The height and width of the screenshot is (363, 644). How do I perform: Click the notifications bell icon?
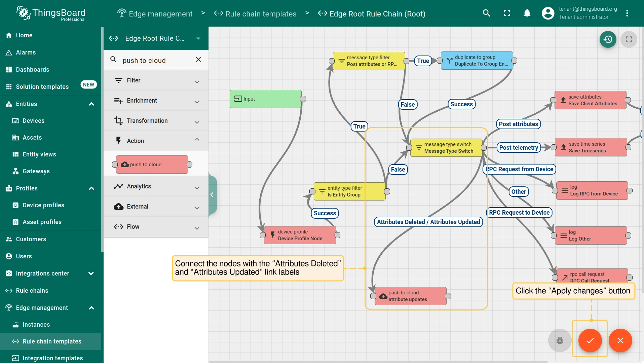[527, 13]
